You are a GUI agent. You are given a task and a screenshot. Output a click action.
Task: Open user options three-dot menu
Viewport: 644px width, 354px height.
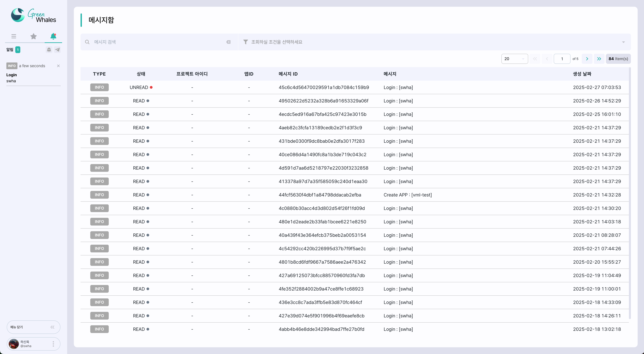(x=53, y=344)
